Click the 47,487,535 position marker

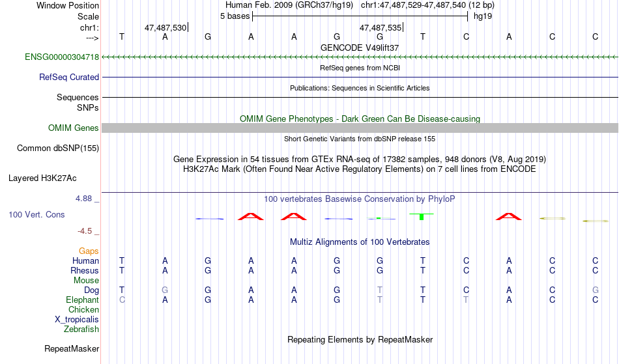point(381,27)
